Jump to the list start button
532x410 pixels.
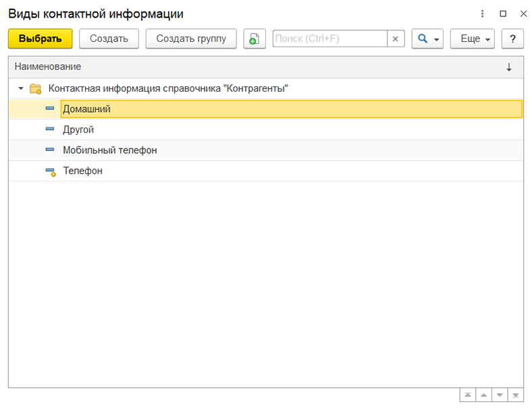tap(468, 395)
